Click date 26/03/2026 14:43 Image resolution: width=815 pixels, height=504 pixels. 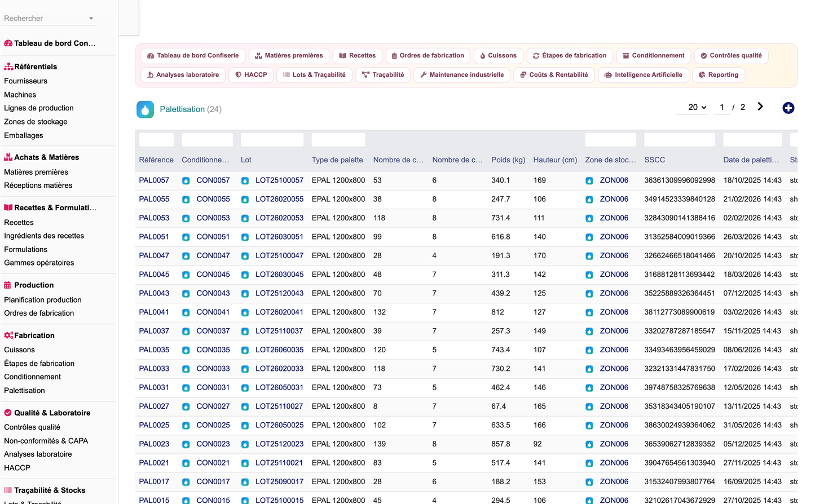coord(752,237)
